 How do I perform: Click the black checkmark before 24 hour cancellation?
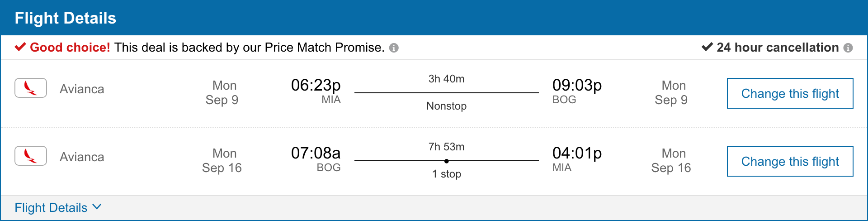[x=707, y=47]
